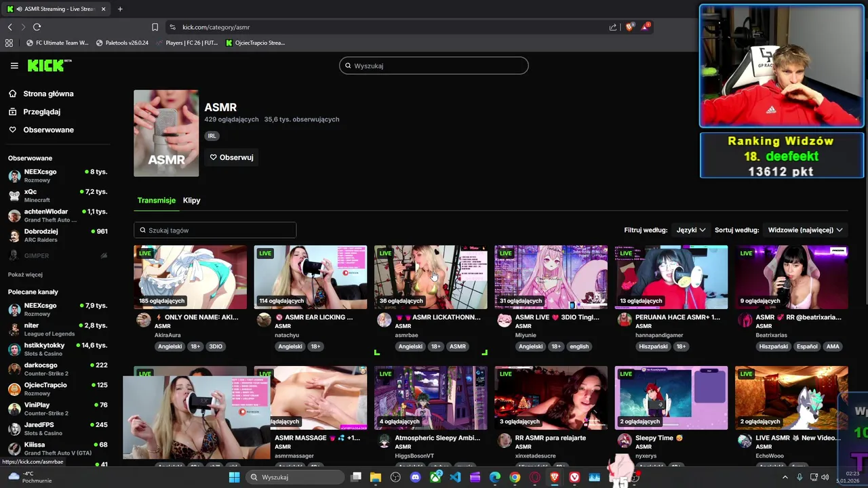Open Google Chrome from the taskbar

pos(515,477)
